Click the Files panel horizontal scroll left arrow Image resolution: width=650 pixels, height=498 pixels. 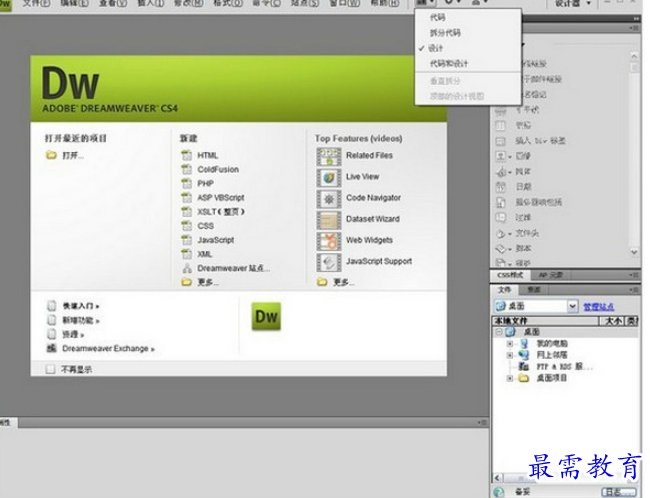(497, 478)
